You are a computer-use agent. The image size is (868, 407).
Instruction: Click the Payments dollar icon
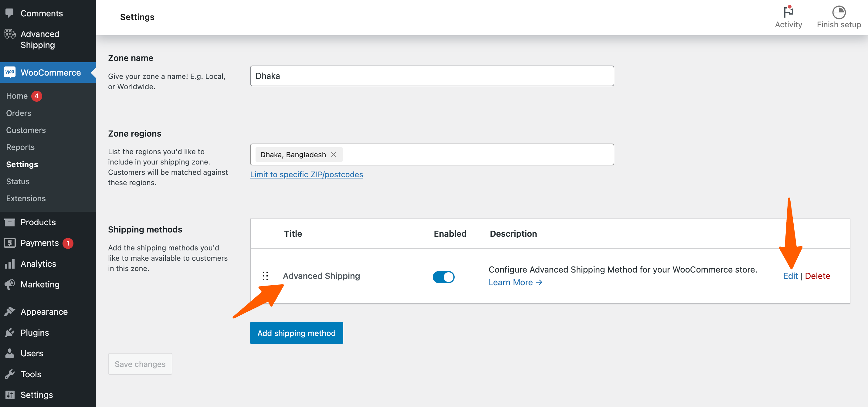tap(9, 243)
